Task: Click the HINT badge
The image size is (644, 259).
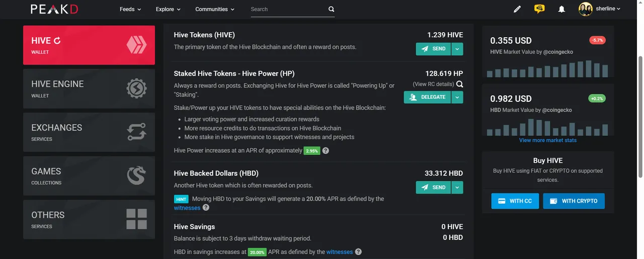Action: click(x=181, y=199)
